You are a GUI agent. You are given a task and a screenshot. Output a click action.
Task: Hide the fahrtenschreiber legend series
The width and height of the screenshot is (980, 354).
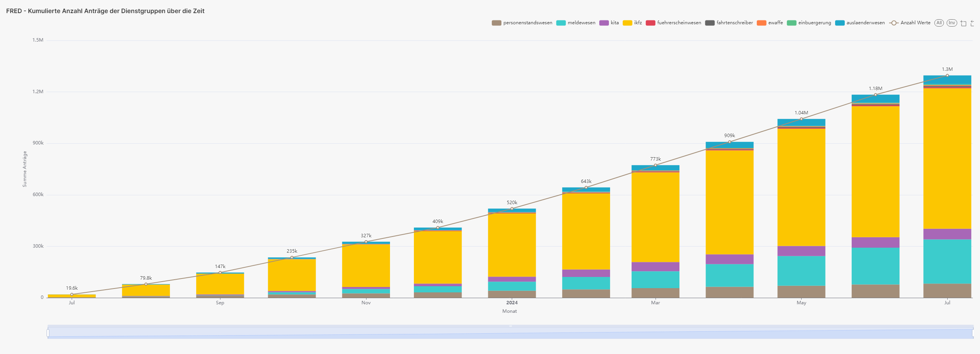coord(710,23)
